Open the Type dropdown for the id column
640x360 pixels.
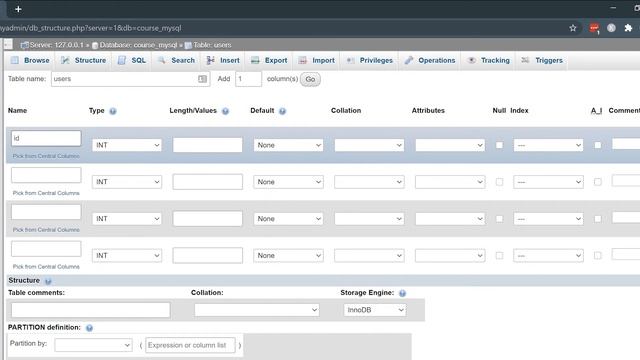pos(127,145)
